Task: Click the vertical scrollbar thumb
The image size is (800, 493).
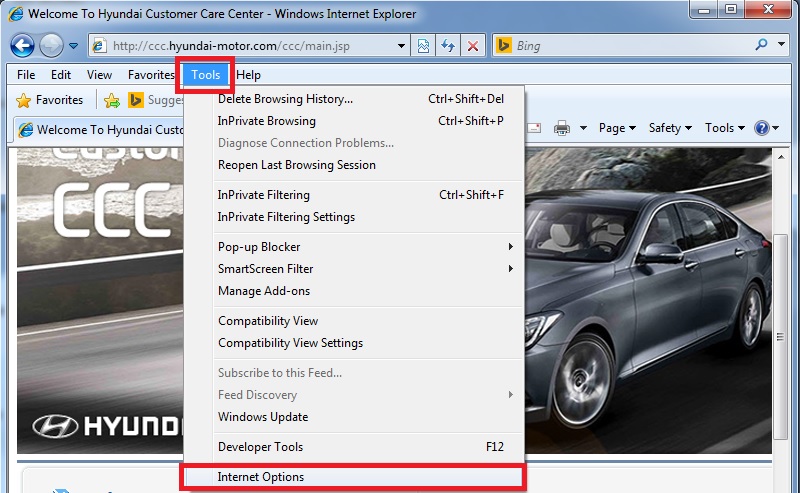Action: [x=781, y=336]
